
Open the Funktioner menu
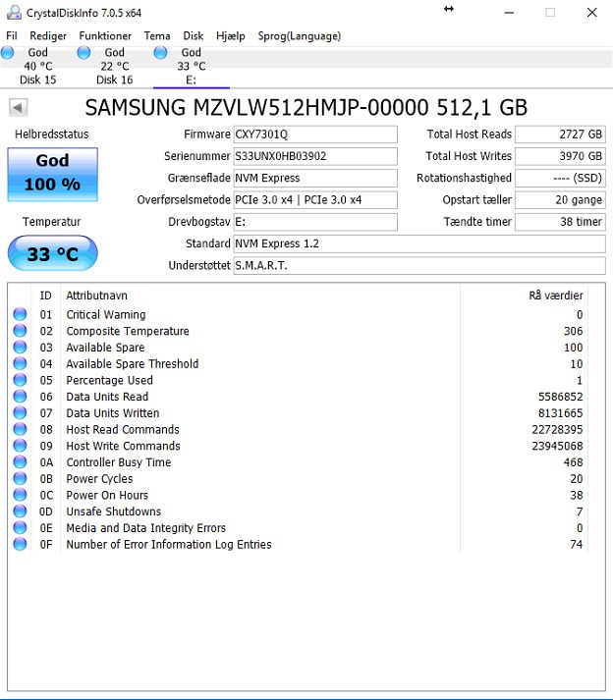point(105,35)
